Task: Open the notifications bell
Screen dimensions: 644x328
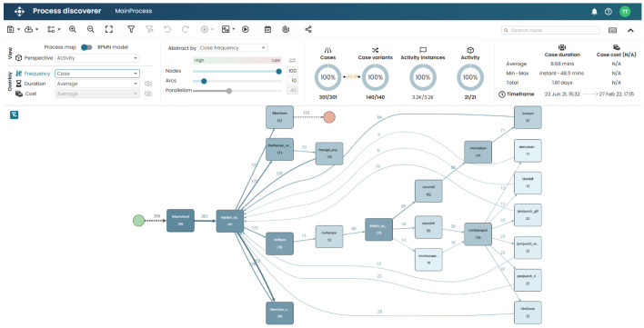Action: 594,12
